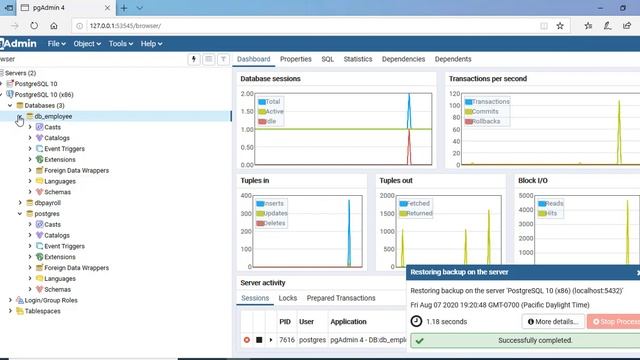The image size is (640, 360).
Task: Click the View Data grid icon
Action: [x=209, y=59]
